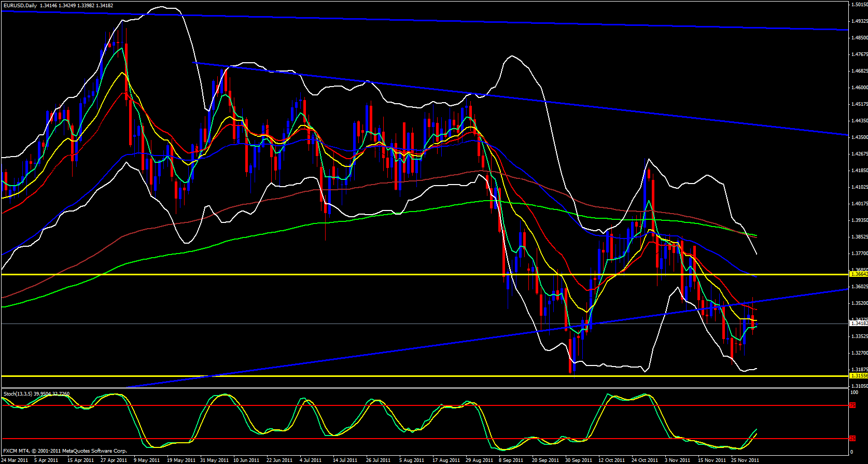Select the 19 May 2011 date label
This screenshot has height=464, width=868.
coord(181,460)
